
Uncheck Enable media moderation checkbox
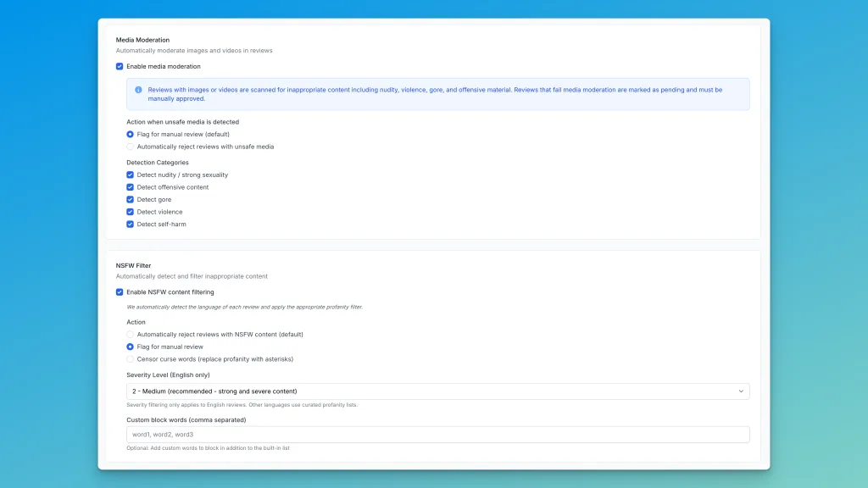click(x=120, y=66)
